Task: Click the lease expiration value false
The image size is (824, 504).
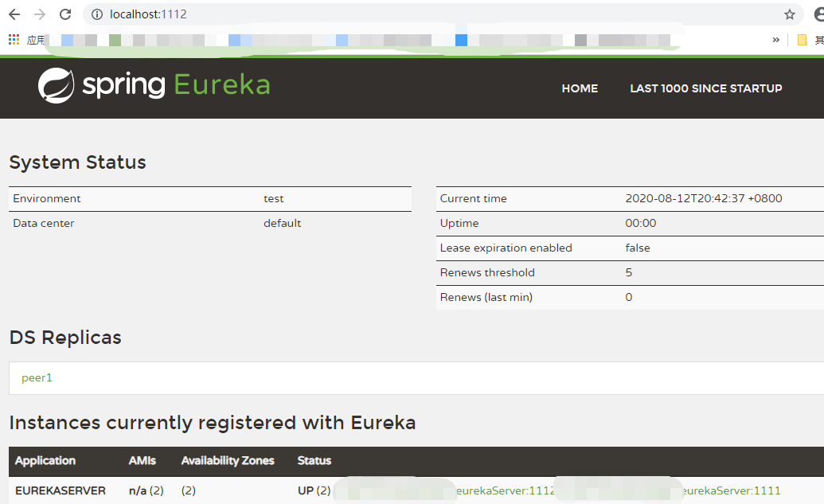Action: click(x=638, y=248)
